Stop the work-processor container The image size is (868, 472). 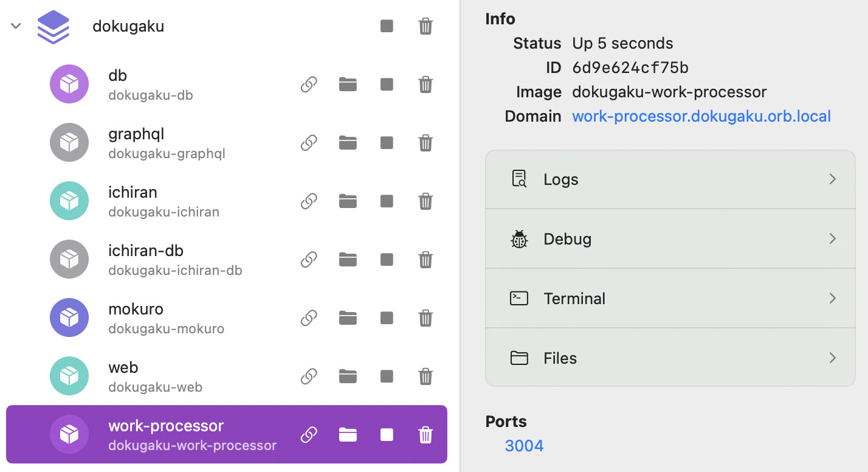387,435
